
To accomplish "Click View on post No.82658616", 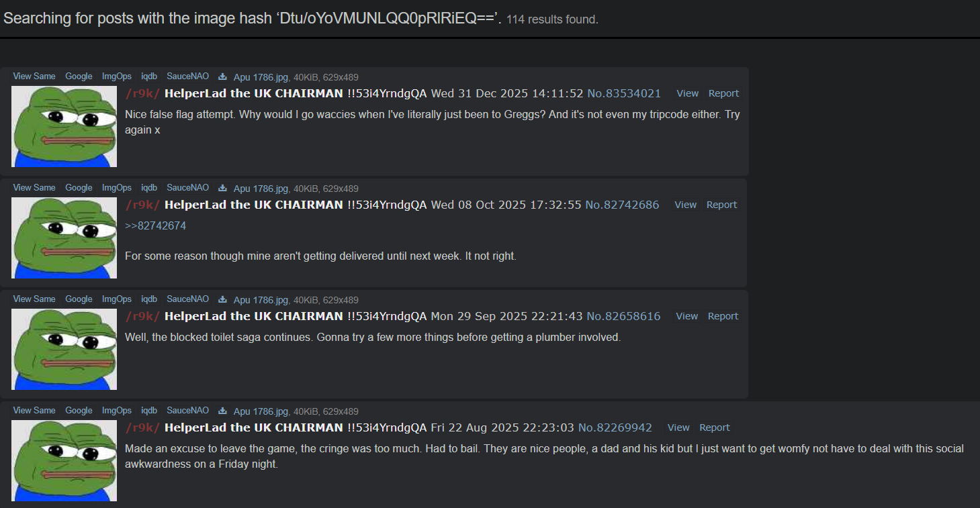I will [x=687, y=316].
